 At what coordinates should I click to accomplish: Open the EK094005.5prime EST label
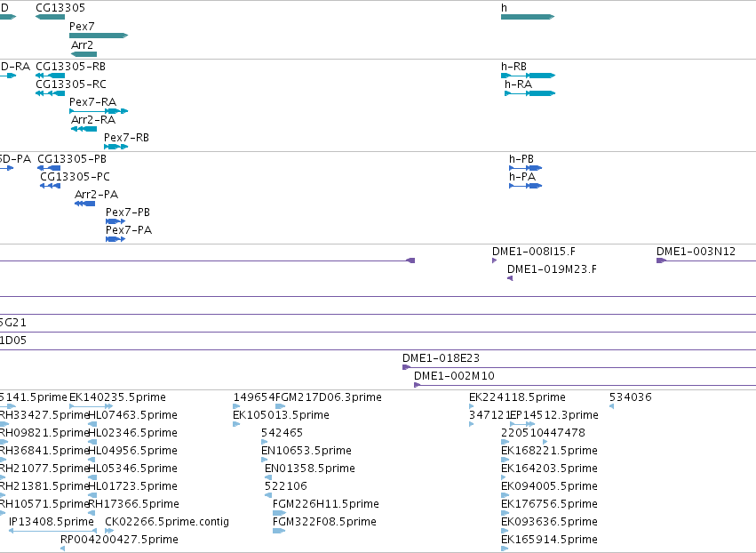tap(550, 487)
